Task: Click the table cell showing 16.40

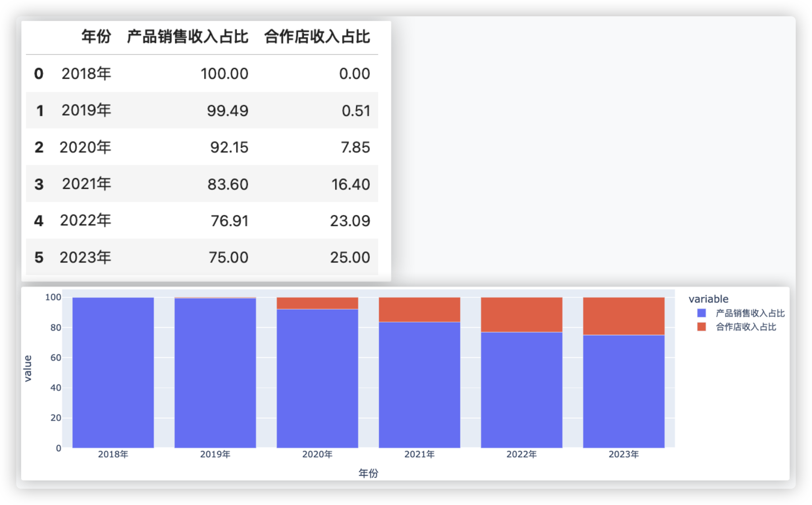Action: [x=350, y=184]
